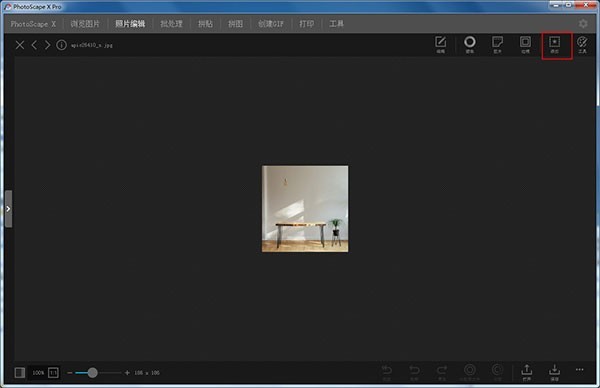Open the 拼贴 collage tab
The image size is (600, 388).
click(x=205, y=24)
